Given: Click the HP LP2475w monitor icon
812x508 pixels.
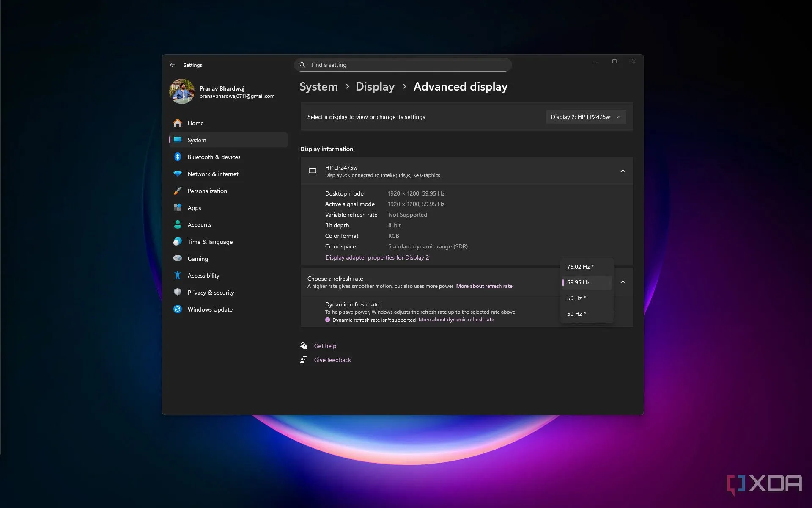Looking at the screenshot, I should (x=313, y=171).
